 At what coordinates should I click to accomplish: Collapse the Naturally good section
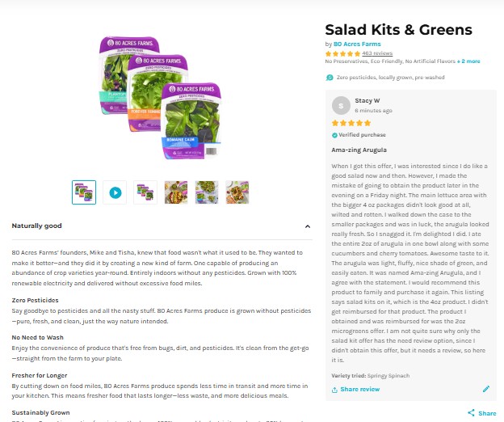[308, 226]
